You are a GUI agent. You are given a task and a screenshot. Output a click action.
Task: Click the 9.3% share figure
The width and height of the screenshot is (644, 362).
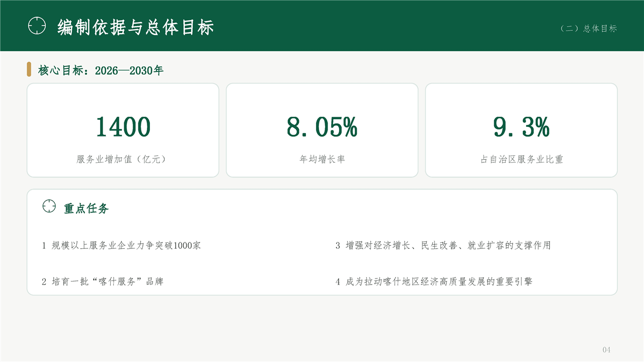click(521, 127)
